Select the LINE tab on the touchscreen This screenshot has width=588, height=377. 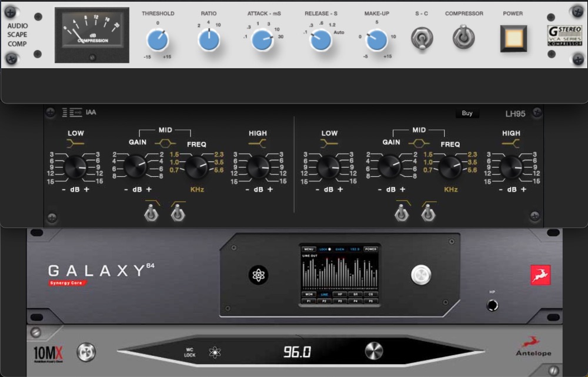[324, 294]
